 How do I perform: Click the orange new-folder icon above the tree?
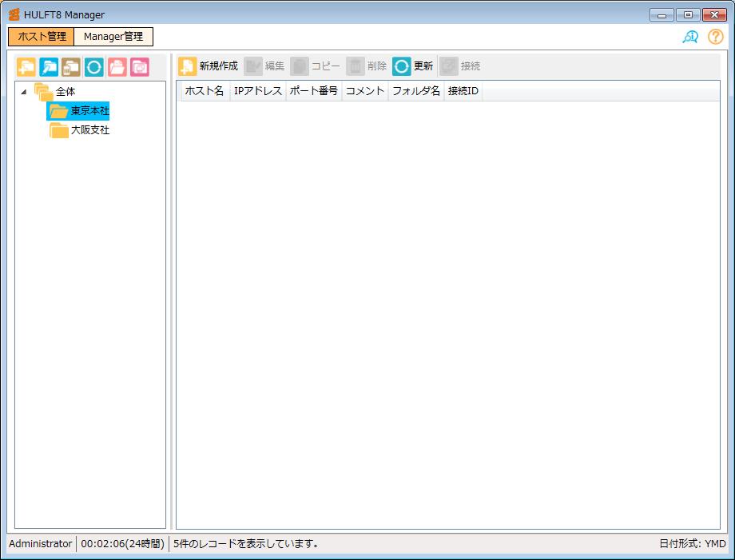click(26, 67)
